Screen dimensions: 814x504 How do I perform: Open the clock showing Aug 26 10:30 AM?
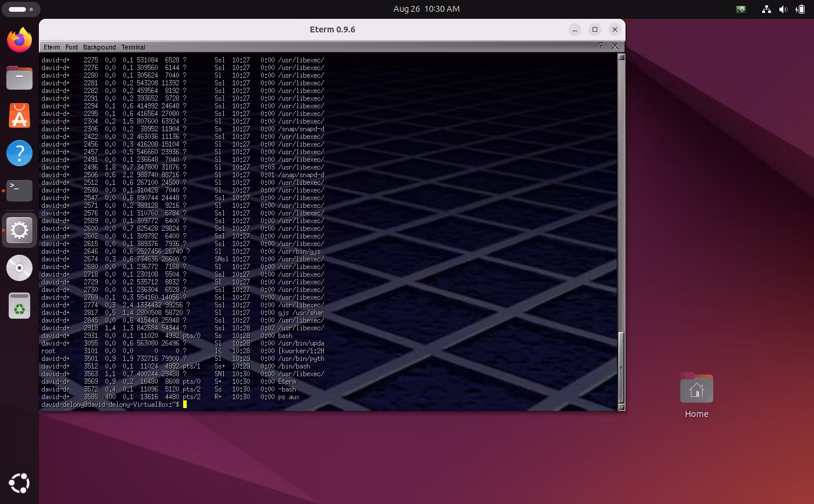click(x=426, y=9)
